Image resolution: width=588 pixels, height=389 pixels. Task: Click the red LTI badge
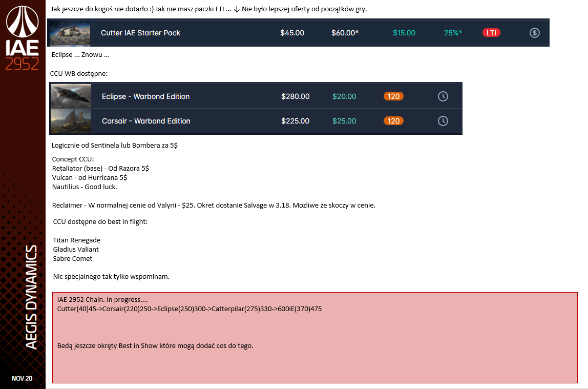click(491, 33)
